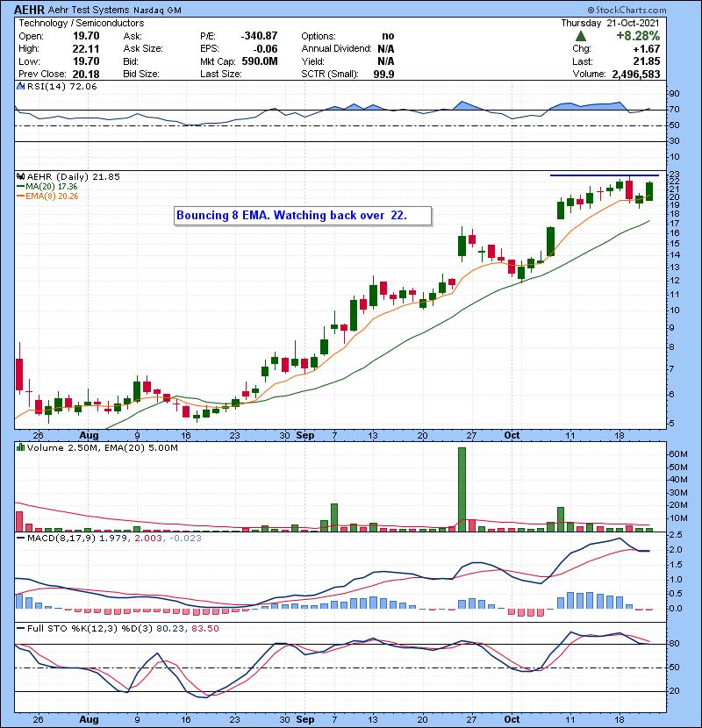Select the MACD line value 1.979

click(113, 539)
